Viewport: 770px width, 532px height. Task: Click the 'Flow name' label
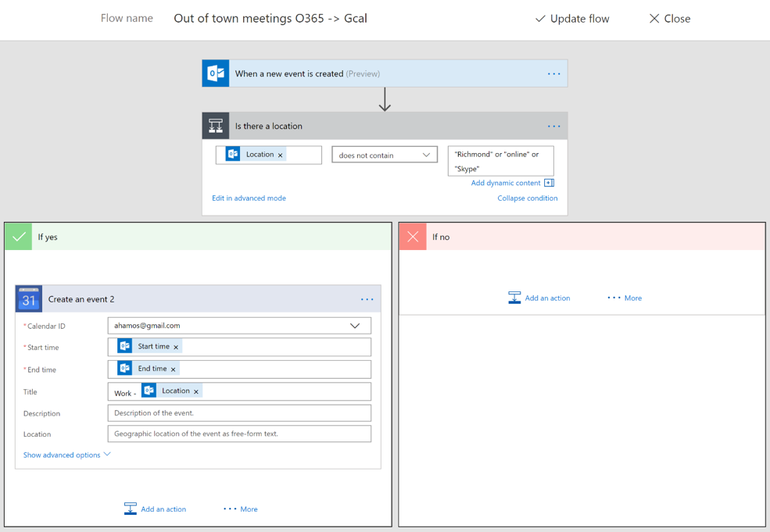(127, 18)
